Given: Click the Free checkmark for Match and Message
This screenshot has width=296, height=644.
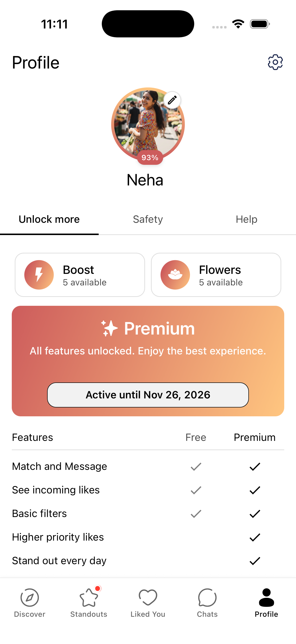Looking at the screenshot, I should 196,466.
